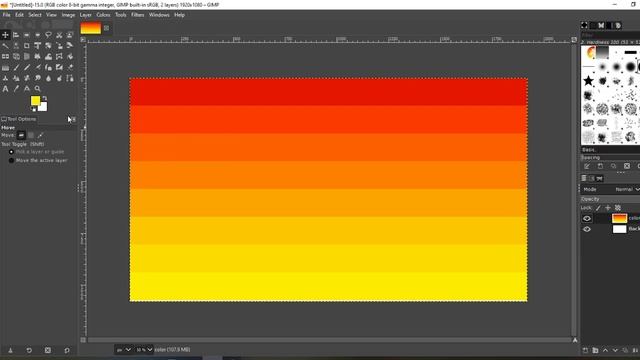Select the Foreground Select tool
Viewport: 640px width, 360px height.
click(70, 35)
